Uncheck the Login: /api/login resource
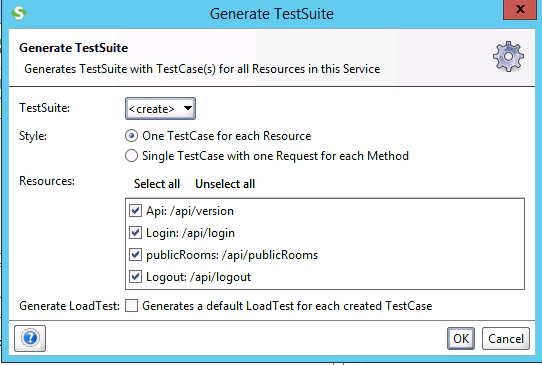The image size is (542, 365). click(135, 233)
